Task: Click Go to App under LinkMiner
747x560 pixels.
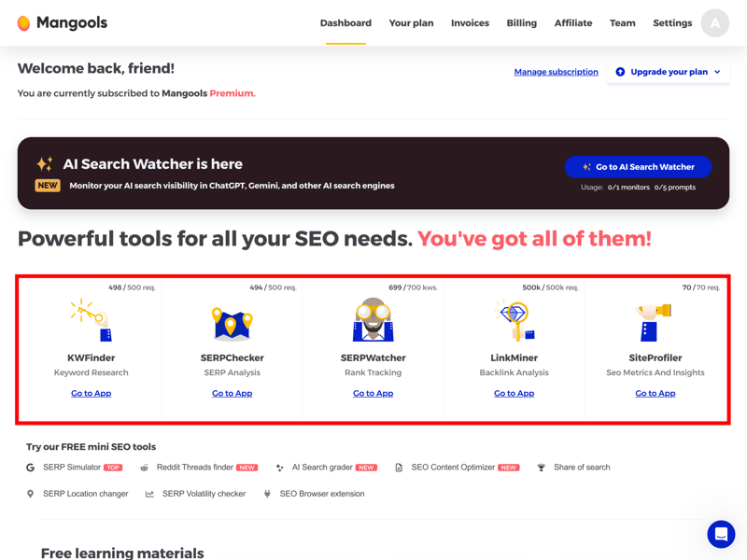Action: [514, 394]
